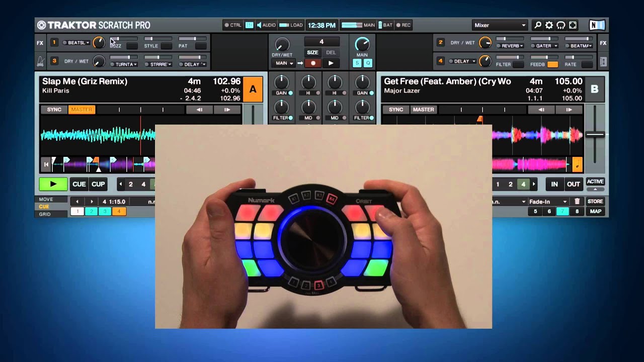Click Deck B letter B focus button
Image resolution: width=644 pixels, height=362 pixels.
pos(595,89)
